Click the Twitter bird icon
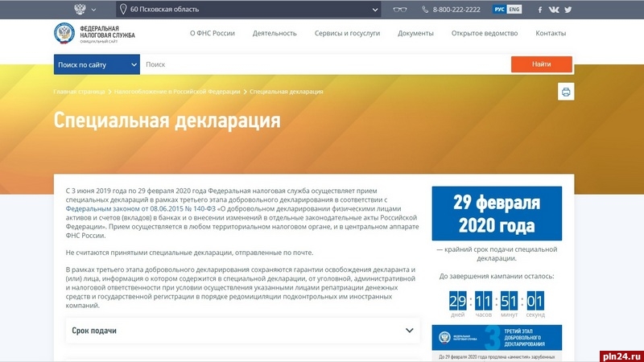Screen dimensions: 644x362 568,10
